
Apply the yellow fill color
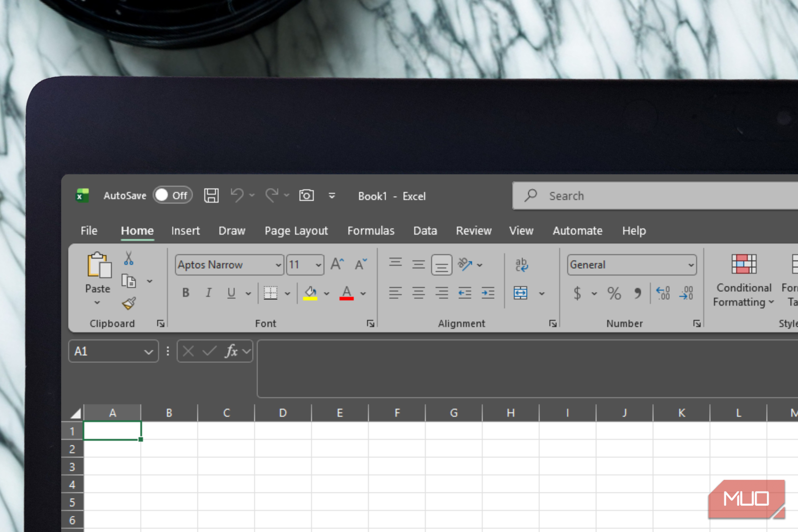click(x=310, y=293)
